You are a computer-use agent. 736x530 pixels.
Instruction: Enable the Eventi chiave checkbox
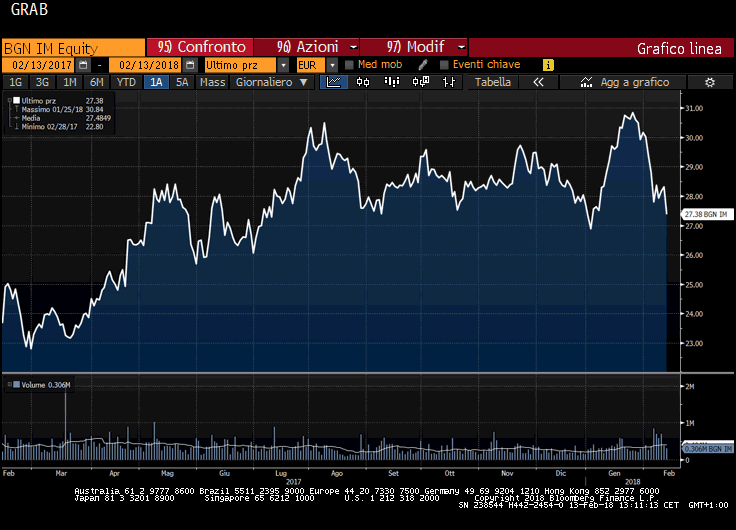coord(444,65)
